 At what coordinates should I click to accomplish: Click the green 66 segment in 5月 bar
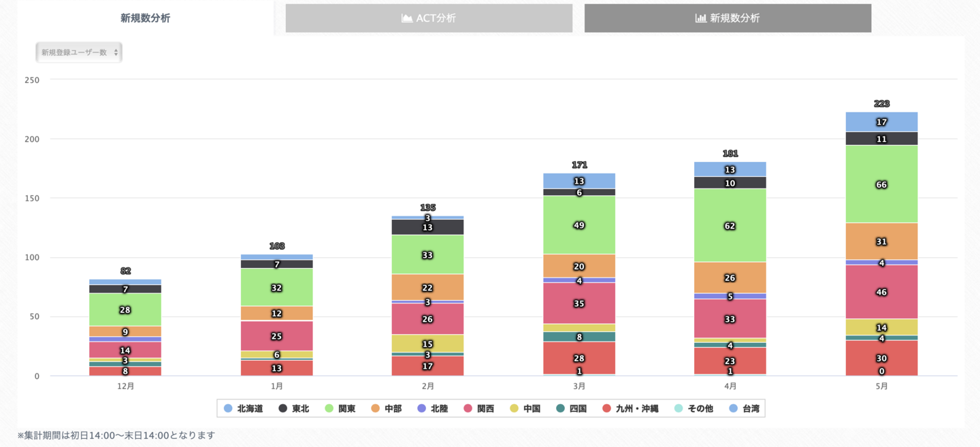tap(881, 184)
